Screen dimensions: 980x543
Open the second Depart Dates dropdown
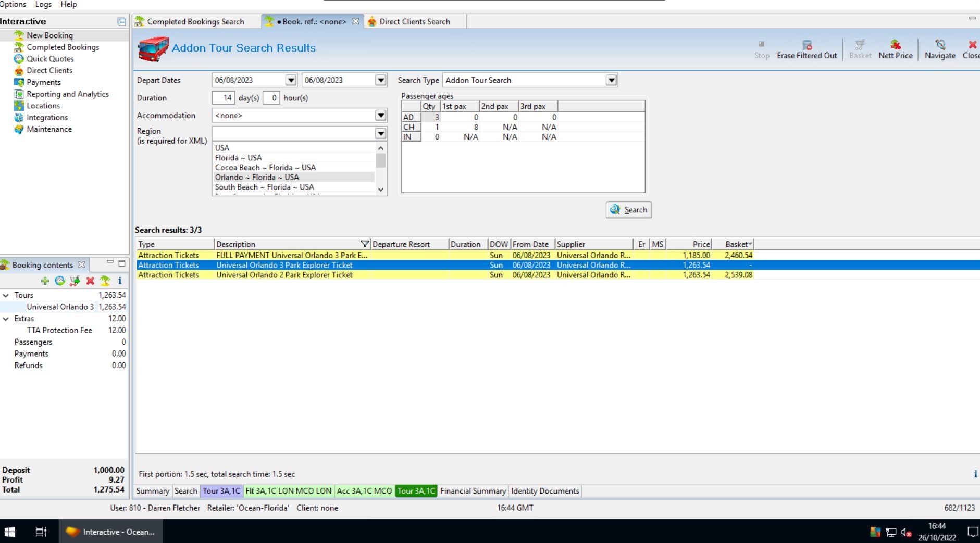coord(381,80)
